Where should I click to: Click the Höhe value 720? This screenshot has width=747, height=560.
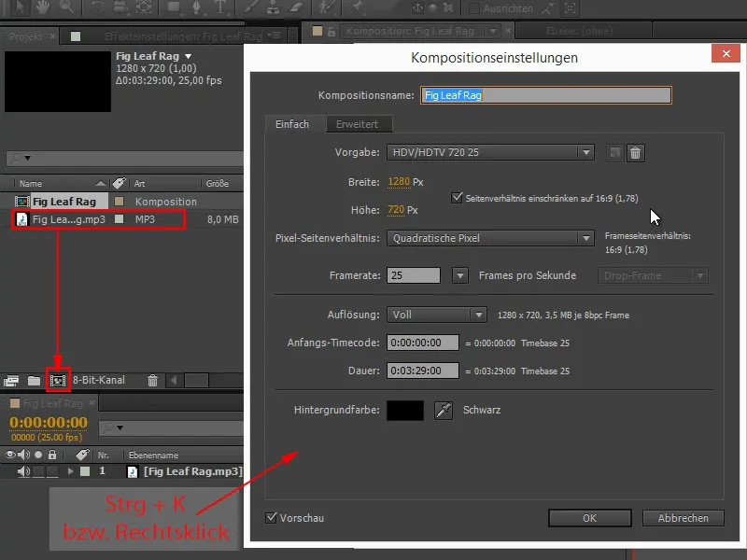[x=396, y=209]
